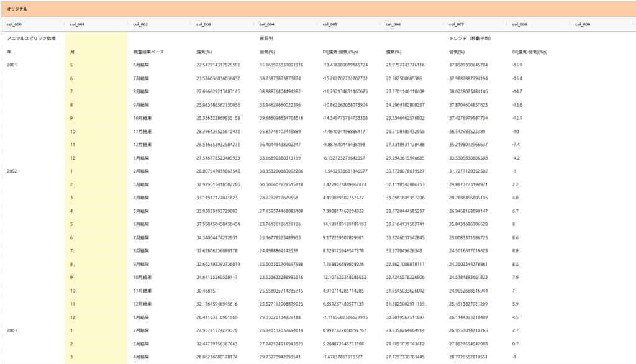
Task: Click the 5月結果 cell
Action: pos(142,211)
